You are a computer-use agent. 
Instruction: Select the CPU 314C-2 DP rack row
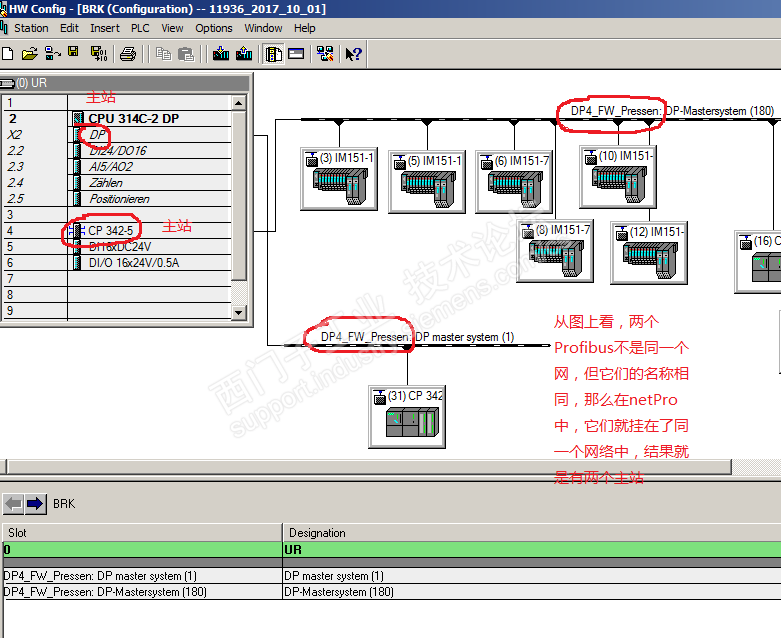118,119
